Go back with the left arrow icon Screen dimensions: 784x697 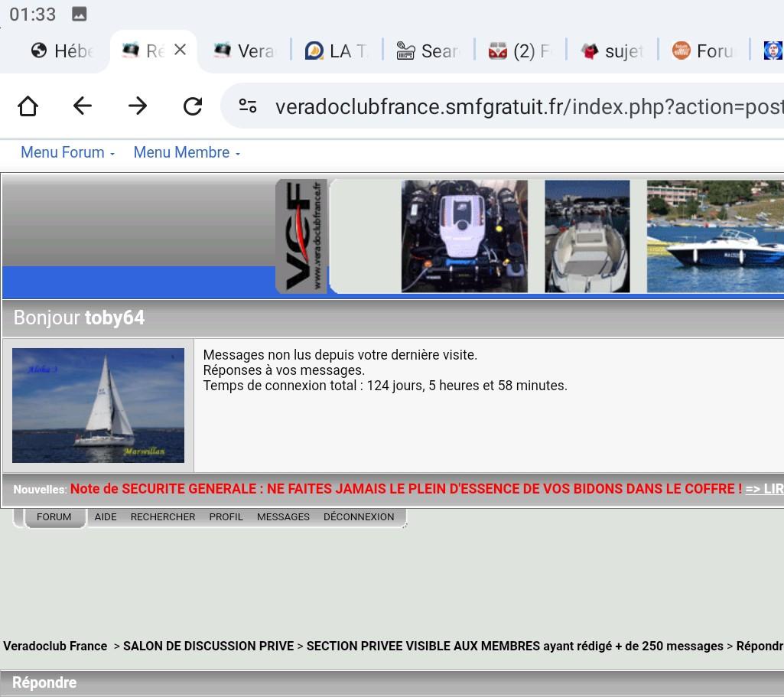coord(83,106)
